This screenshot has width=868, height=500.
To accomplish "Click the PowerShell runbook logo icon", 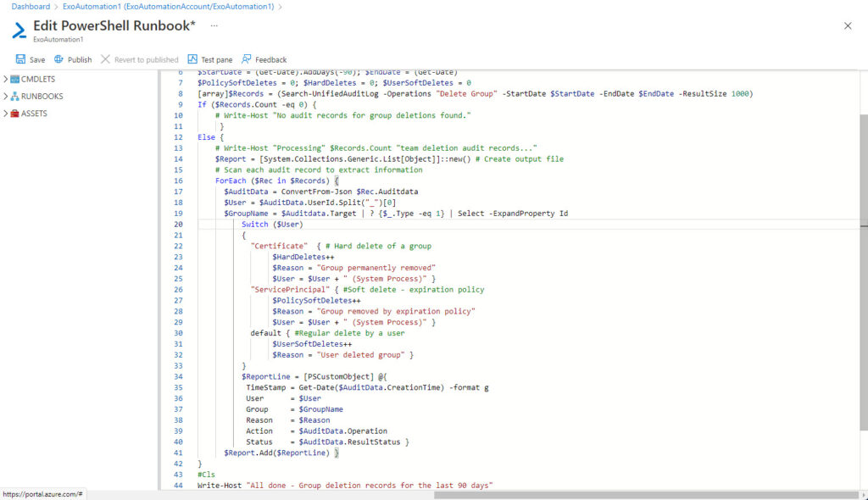I will [x=19, y=30].
